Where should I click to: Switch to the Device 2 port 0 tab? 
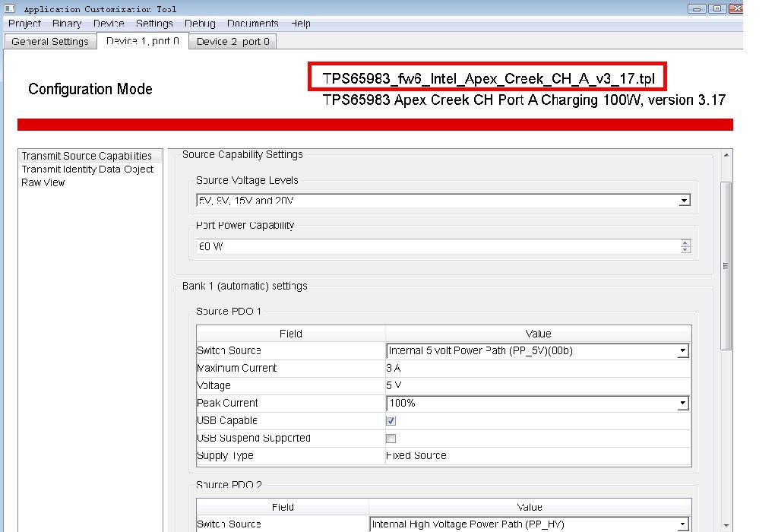click(x=232, y=42)
